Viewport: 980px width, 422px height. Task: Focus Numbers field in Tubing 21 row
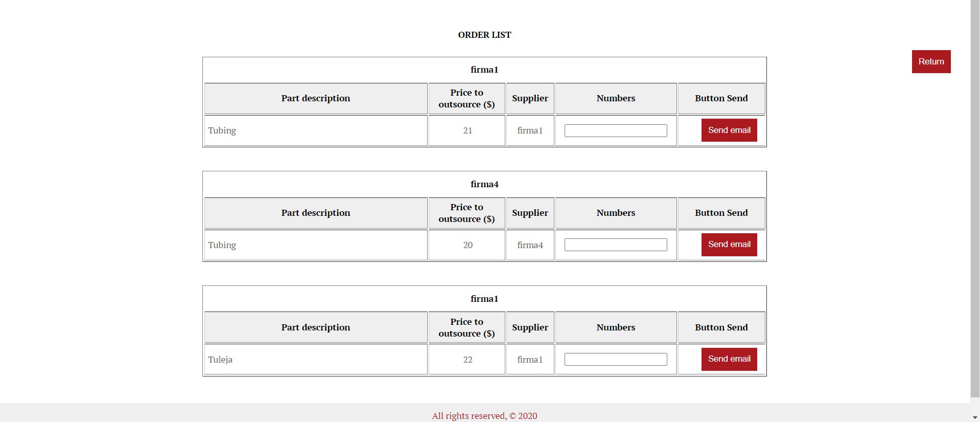coord(616,130)
